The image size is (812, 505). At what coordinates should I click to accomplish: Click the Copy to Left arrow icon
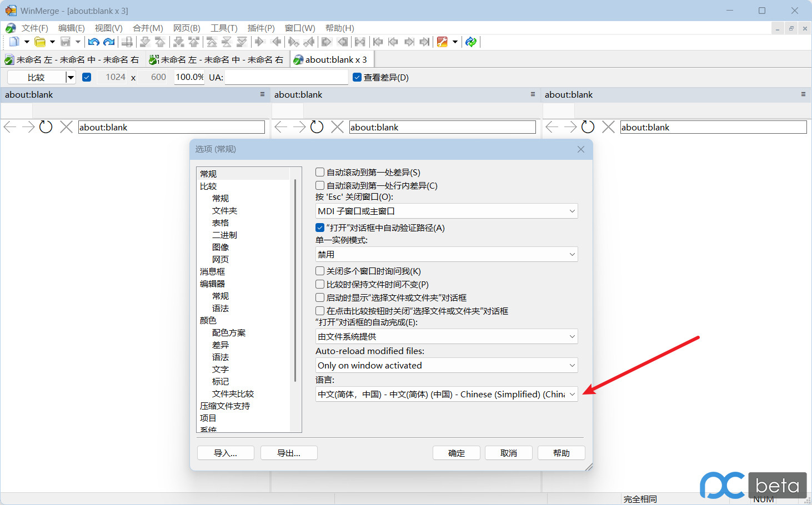(x=276, y=42)
